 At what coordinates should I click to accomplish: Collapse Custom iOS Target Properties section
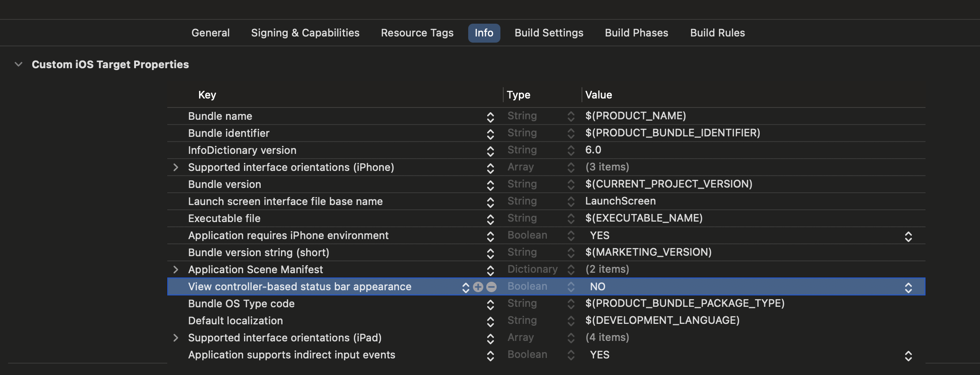[18, 64]
